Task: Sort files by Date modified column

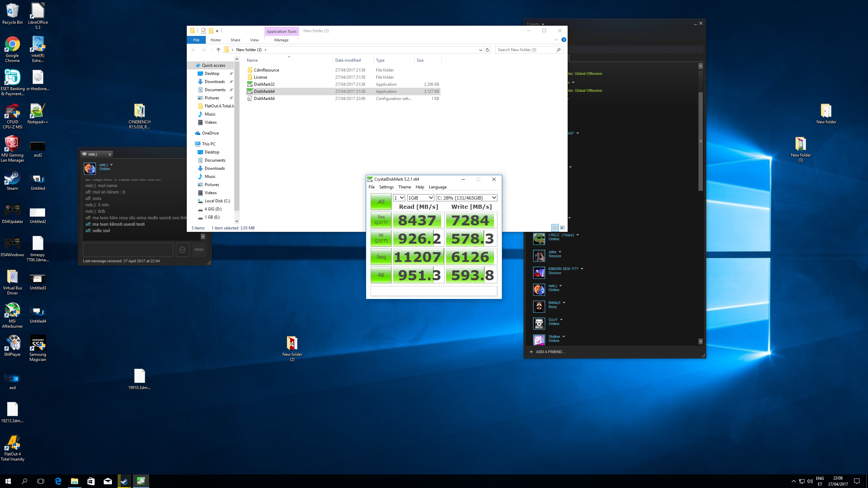Action: point(348,60)
